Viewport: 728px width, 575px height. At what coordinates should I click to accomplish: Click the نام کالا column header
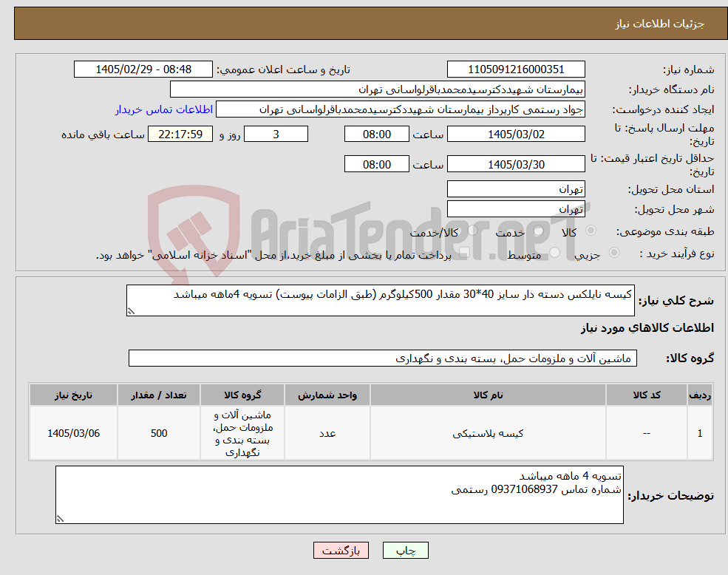(488, 395)
